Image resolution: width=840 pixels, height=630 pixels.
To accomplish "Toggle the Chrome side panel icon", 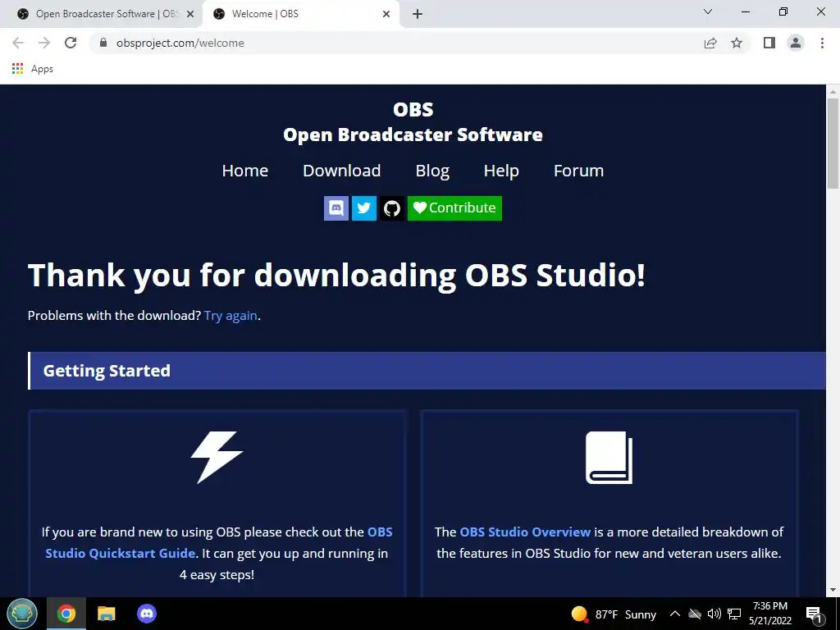I will 769,43.
